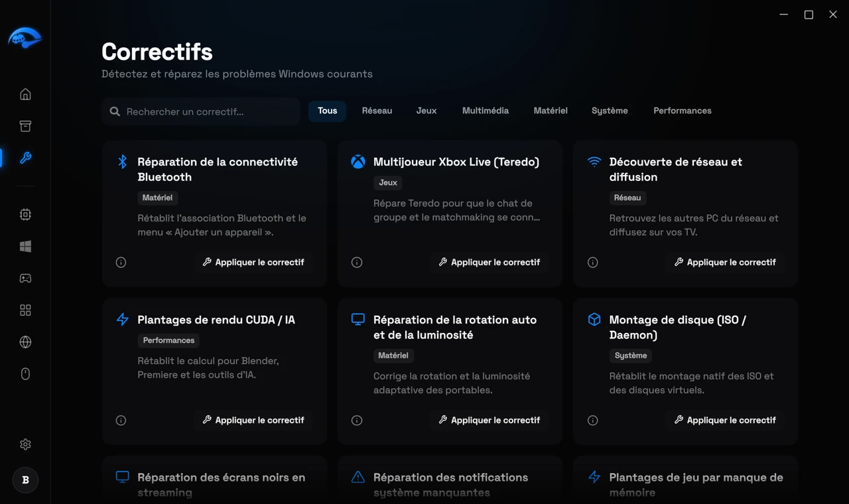849x504 pixels.
Task: Show info for Découverte de réseau fix
Action: 593,263
